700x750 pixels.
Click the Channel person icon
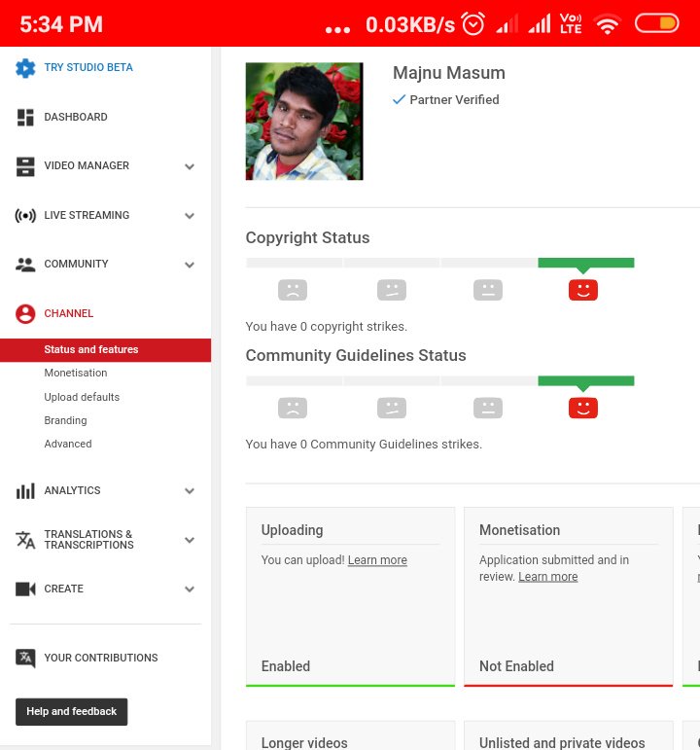[25, 314]
